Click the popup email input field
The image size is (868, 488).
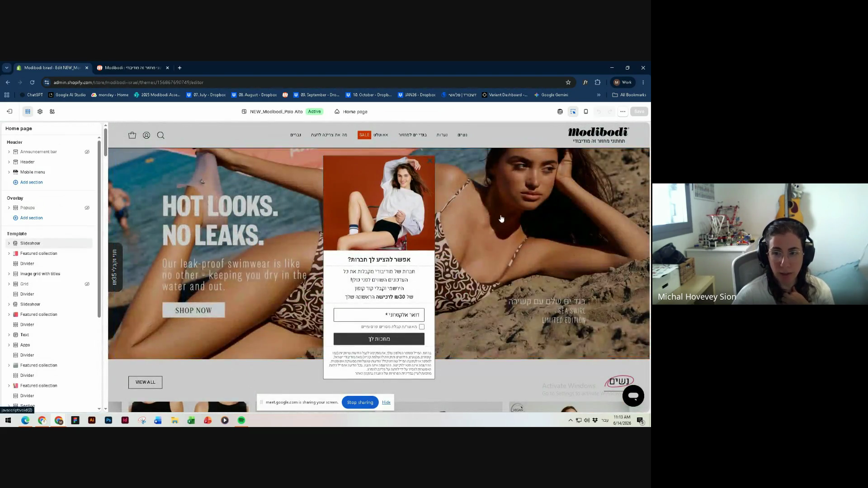379,315
